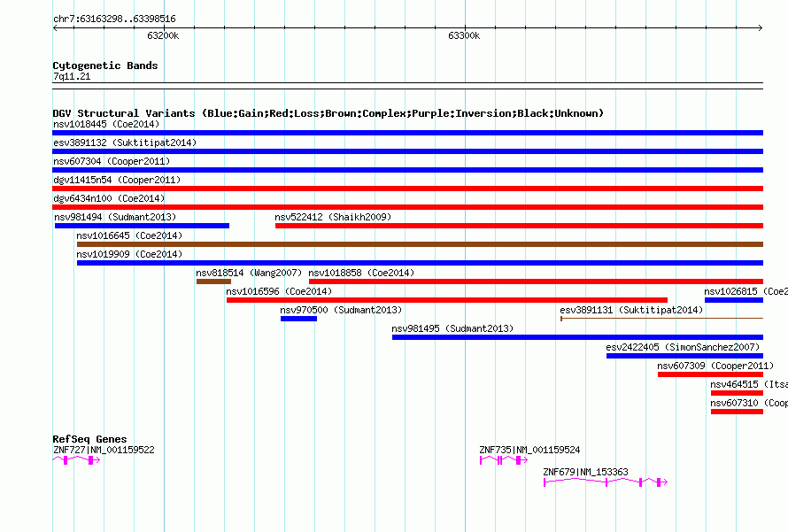
Task: Click the blue bar under nsv607304
Action: click(x=407, y=170)
